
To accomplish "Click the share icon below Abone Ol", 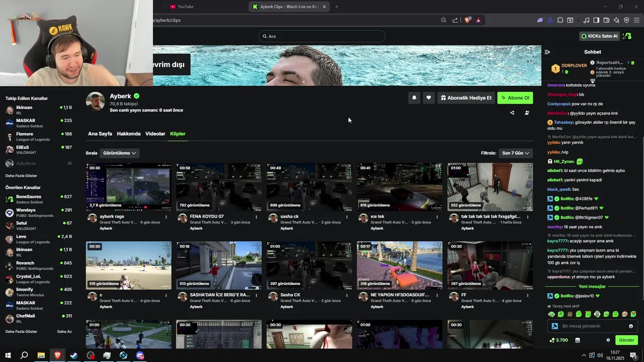I will [512, 113].
